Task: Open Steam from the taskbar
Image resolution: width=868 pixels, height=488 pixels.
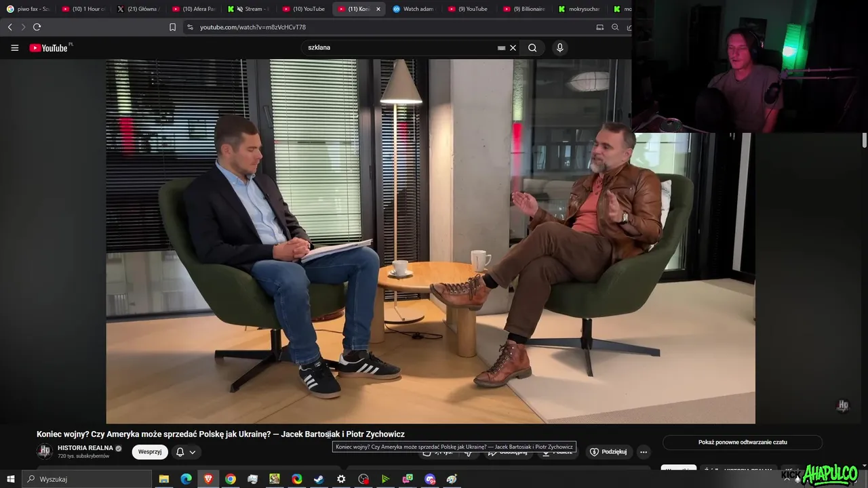Action: click(x=319, y=479)
